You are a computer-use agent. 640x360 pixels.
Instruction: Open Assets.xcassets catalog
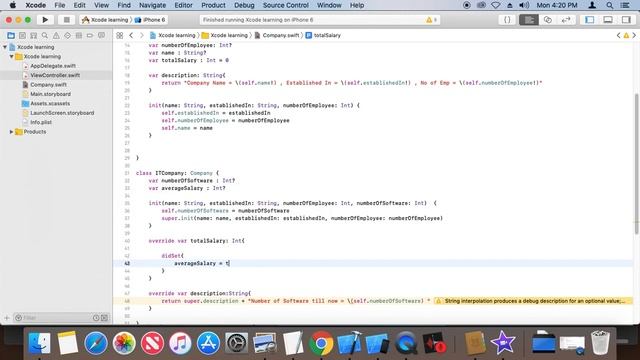[50, 103]
